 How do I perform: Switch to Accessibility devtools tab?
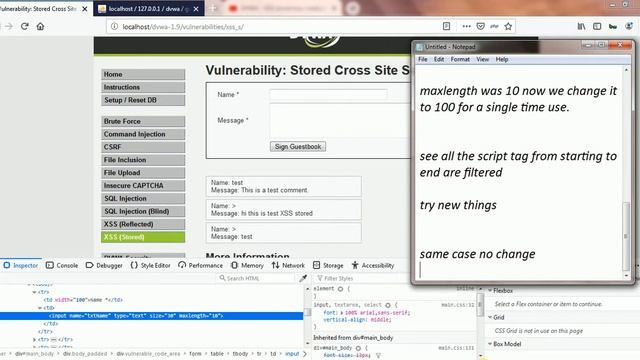(373, 265)
